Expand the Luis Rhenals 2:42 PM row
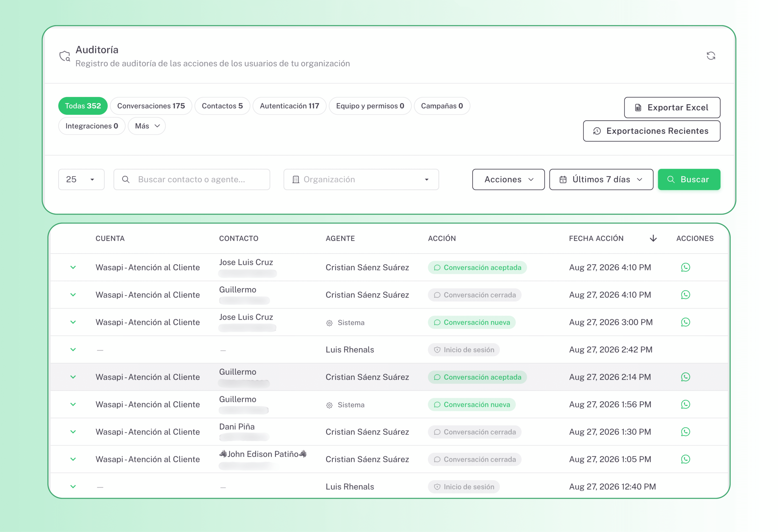This screenshot has width=778, height=532. (x=73, y=350)
